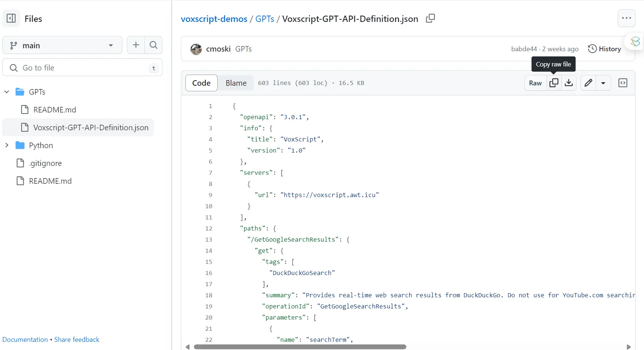Open cmoski author link
Viewport: 644px width, 350px height.
click(218, 49)
